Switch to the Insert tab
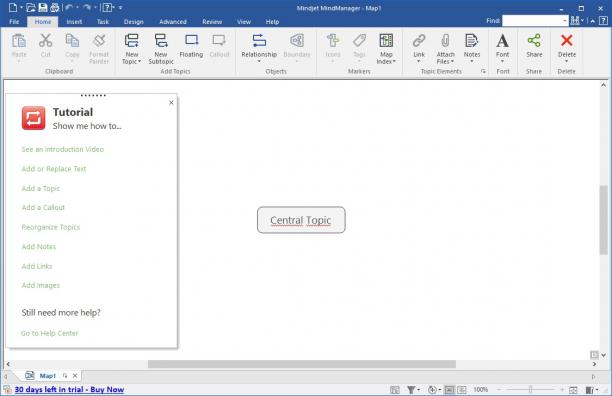This screenshot has width=612, height=396. [74, 22]
